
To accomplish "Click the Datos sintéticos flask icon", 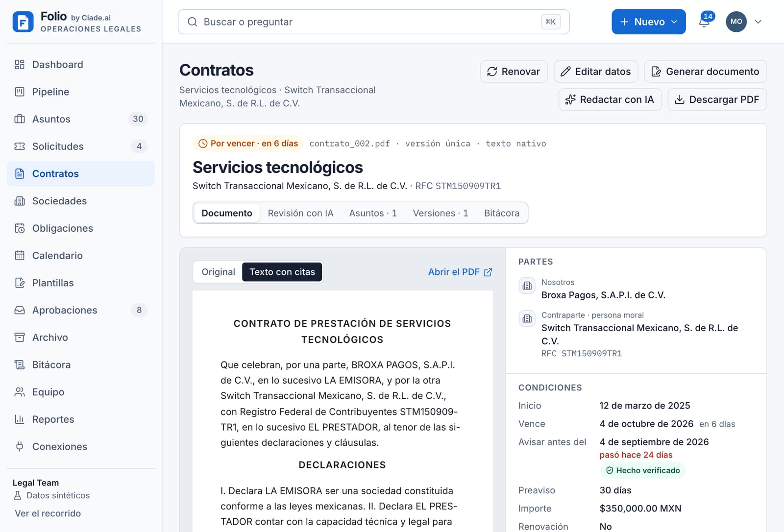I will [x=18, y=495].
